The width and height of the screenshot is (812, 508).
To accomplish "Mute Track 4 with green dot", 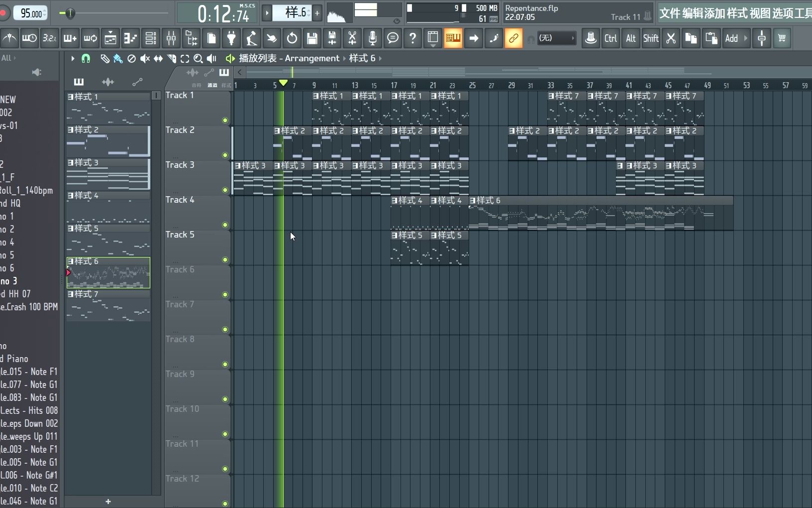I will pos(225,225).
